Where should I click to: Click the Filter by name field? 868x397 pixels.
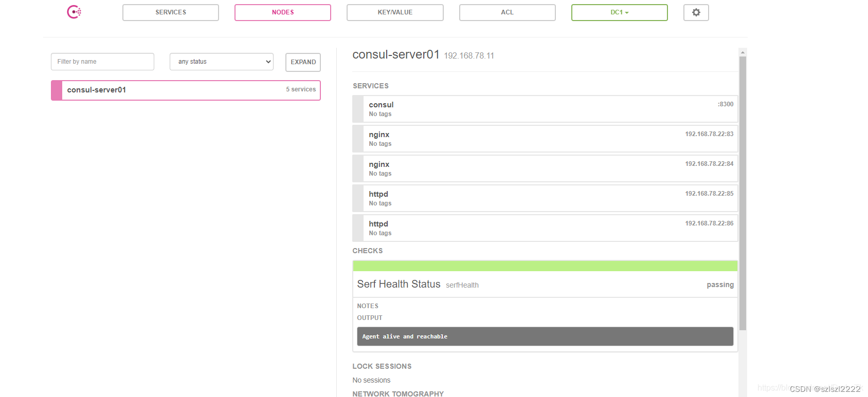tap(102, 62)
